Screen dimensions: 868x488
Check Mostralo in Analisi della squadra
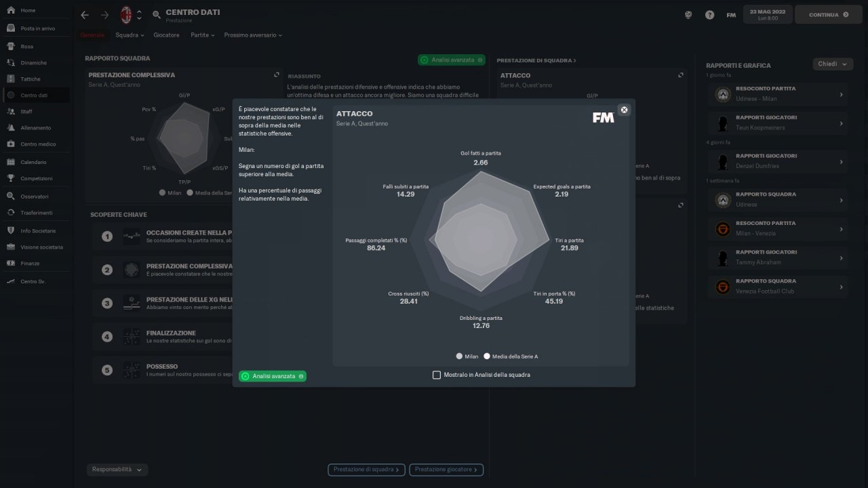(x=437, y=375)
